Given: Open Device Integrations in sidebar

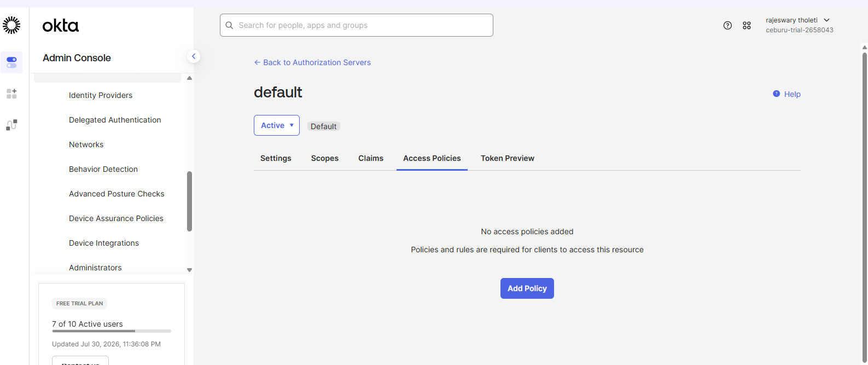Looking at the screenshot, I should pyautogui.click(x=104, y=243).
